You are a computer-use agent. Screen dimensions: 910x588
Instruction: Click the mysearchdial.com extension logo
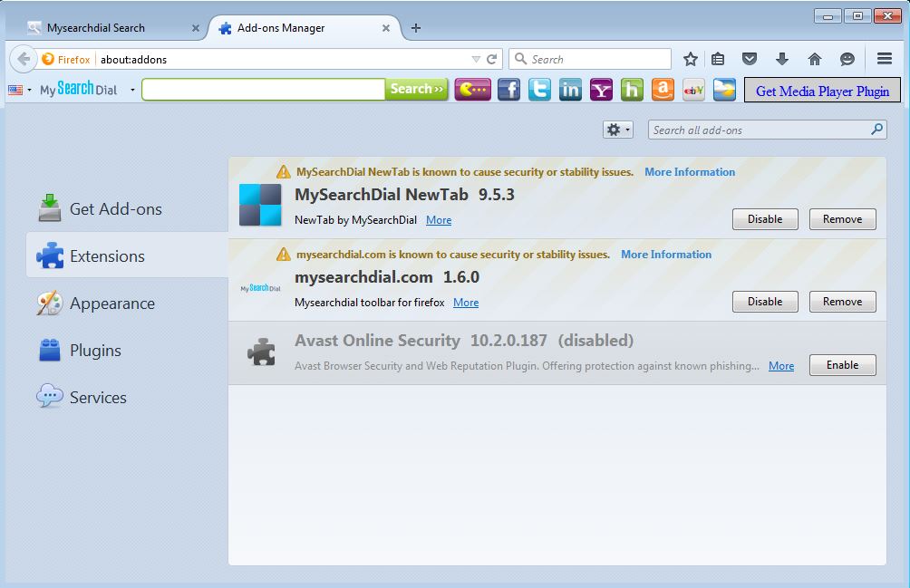coord(260,288)
